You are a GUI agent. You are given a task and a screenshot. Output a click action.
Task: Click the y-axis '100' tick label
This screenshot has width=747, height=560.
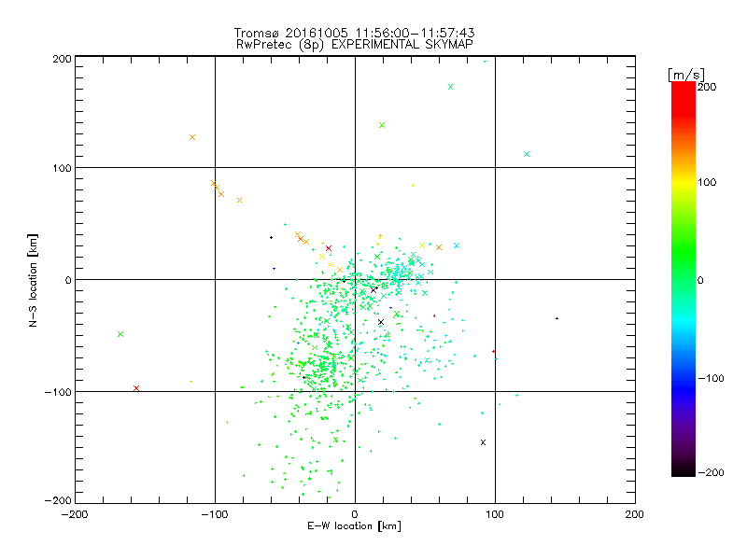(x=62, y=168)
